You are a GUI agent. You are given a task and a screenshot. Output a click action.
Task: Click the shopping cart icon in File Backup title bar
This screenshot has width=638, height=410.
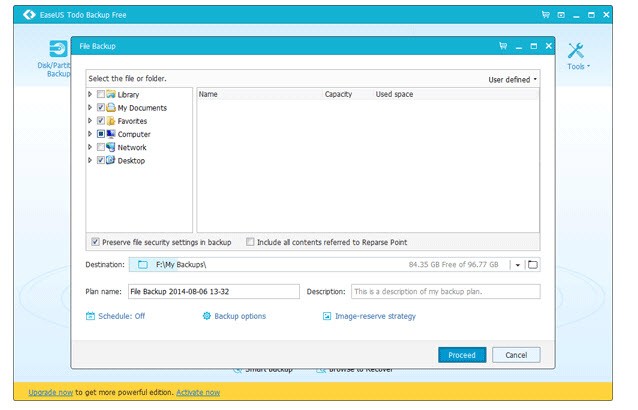pos(503,46)
